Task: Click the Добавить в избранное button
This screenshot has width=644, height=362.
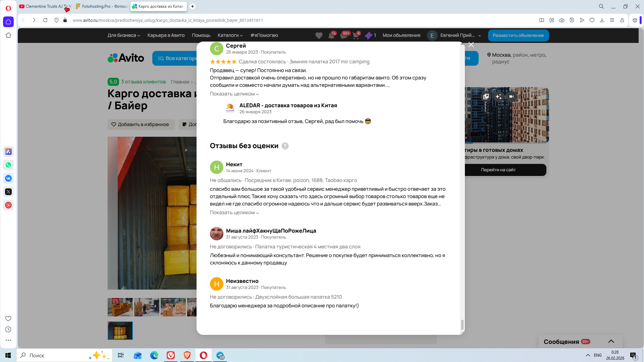Action: [141, 124]
